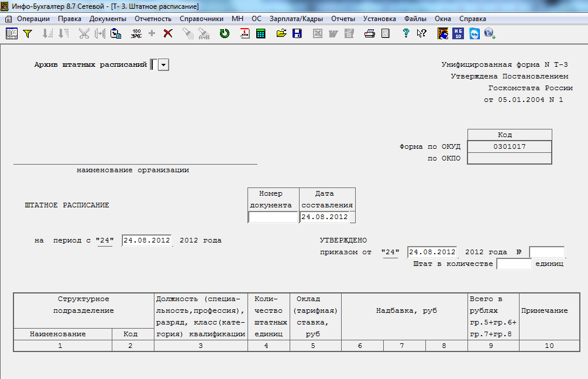Viewport: 588px width, 379px height.
Task: Click the grayed chart report icon
Action: [x=349, y=34]
